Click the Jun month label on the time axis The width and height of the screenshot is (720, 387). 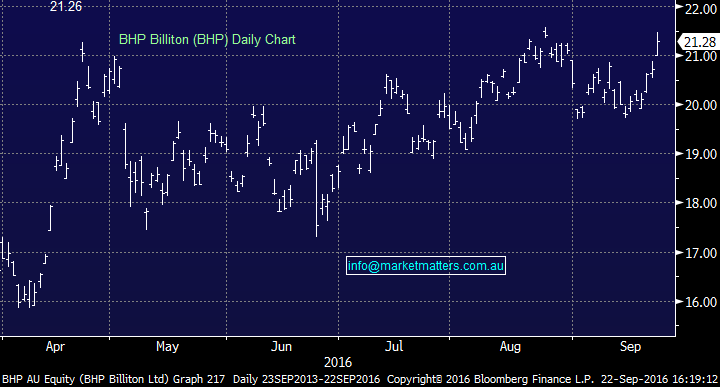point(281,347)
